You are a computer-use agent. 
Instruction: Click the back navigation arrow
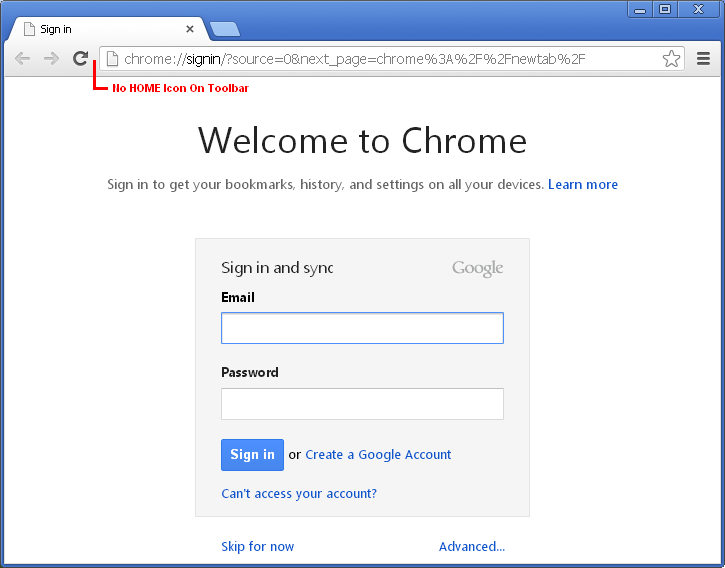tap(22, 59)
